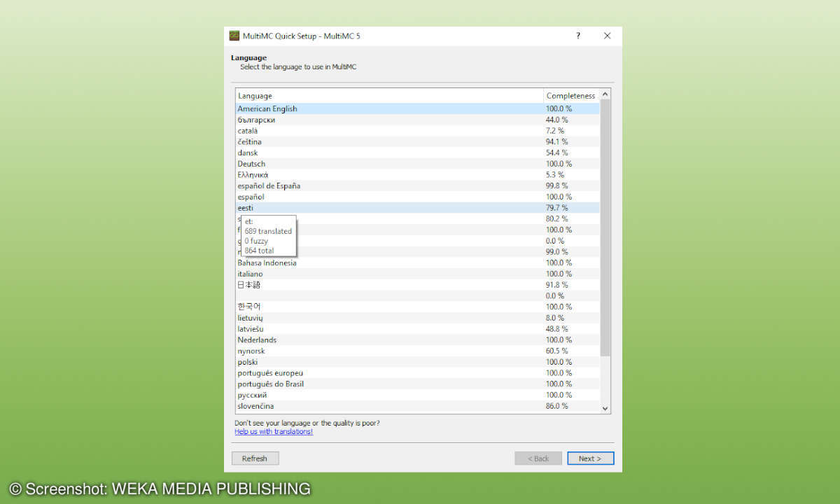Select български in the language list
This screenshot has width=840, height=504.
[418, 120]
